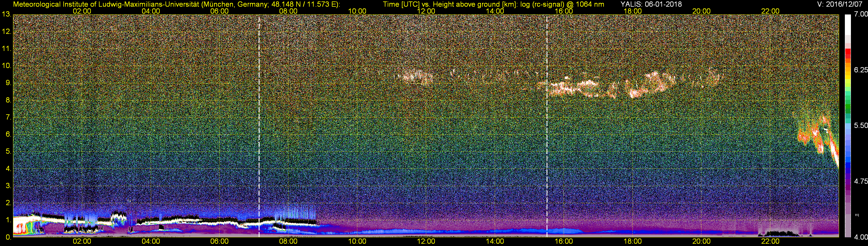Click the 20:00 label on top time axis
868x246 pixels.
(x=702, y=11)
